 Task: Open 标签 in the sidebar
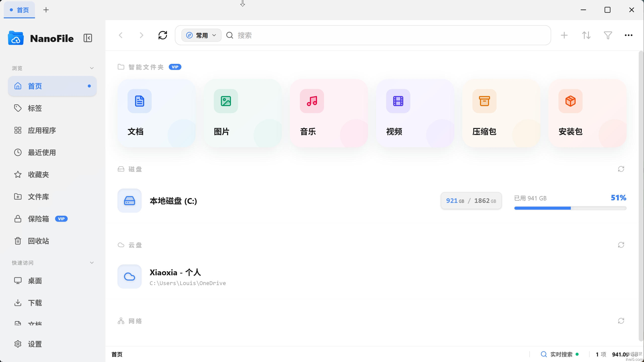coord(52,108)
